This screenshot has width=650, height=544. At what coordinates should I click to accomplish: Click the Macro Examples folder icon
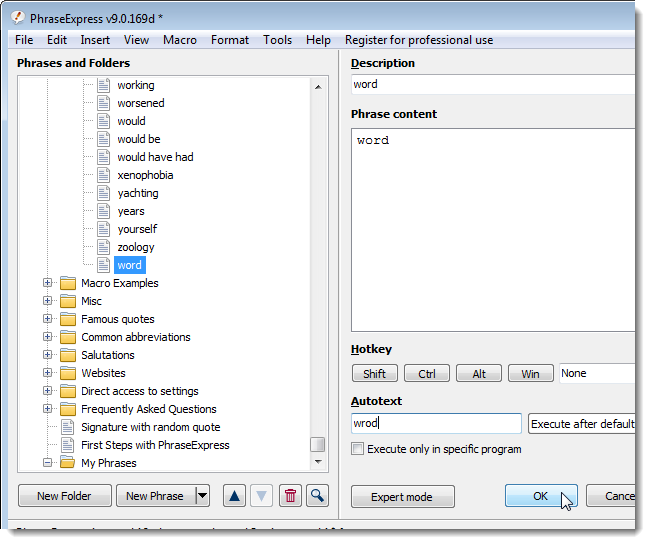pos(68,283)
